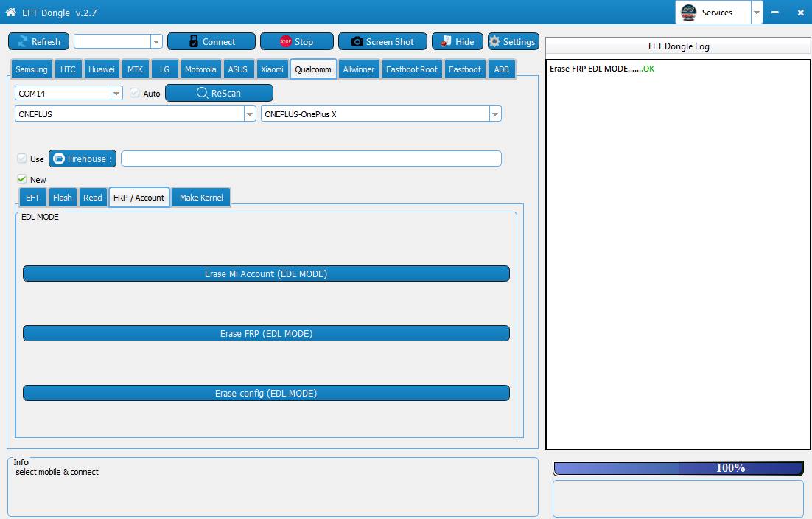The height and width of the screenshot is (519, 812).
Task: Click the Firehouse path input field
Action: [x=311, y=159]
